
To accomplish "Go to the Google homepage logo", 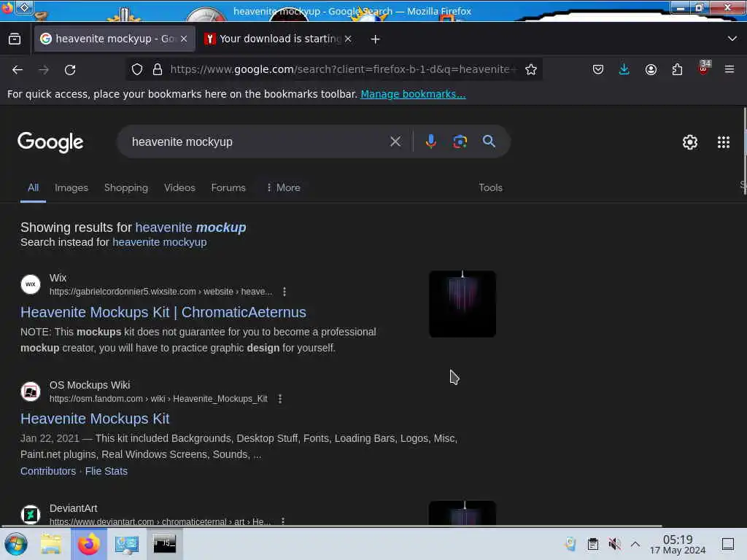I will click(x=50, y=142).
